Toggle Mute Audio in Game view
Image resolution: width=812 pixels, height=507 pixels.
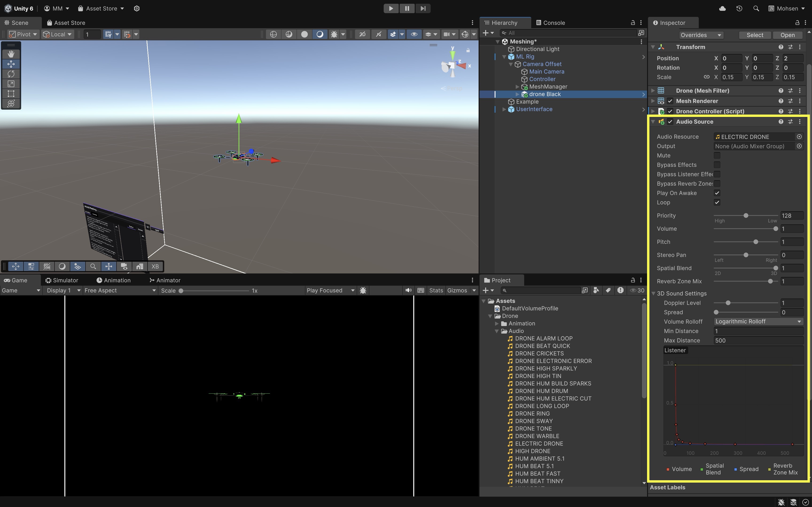[408, 290]
